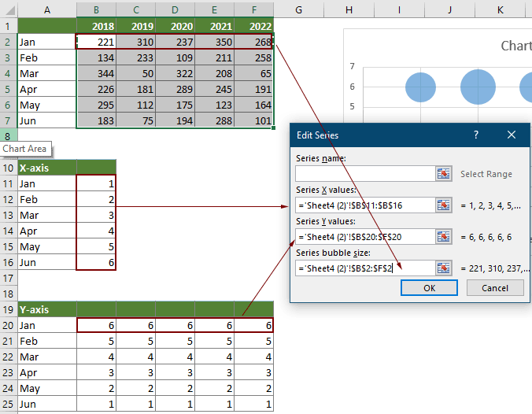
Task: Select column C header
Action: (x=135, y=10)
